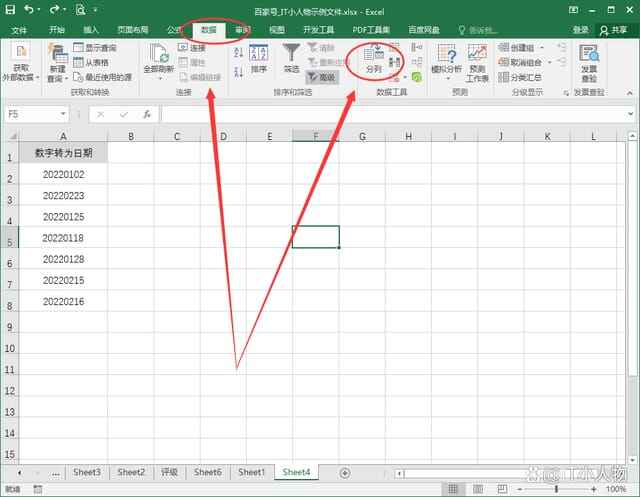Screen dimensions: 640x497
Task: Select all cells with the worksheet corner button
Action: [10, 135]
